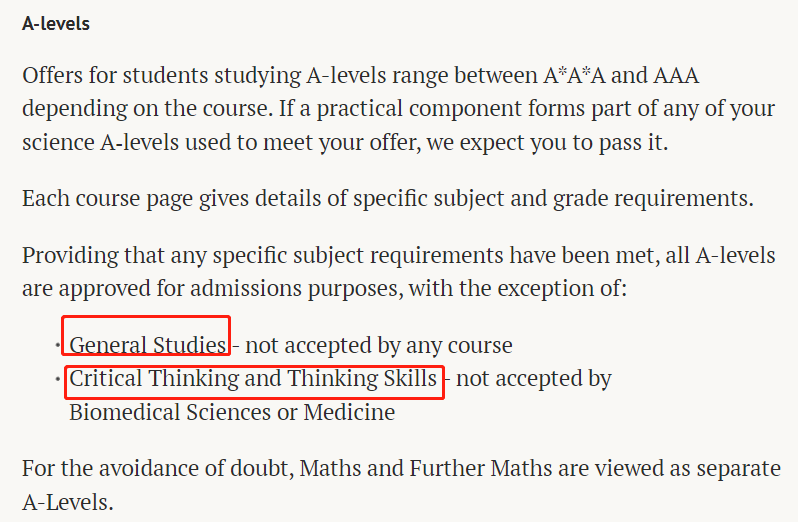Click the bullet point before General Studies

(58, 345)
